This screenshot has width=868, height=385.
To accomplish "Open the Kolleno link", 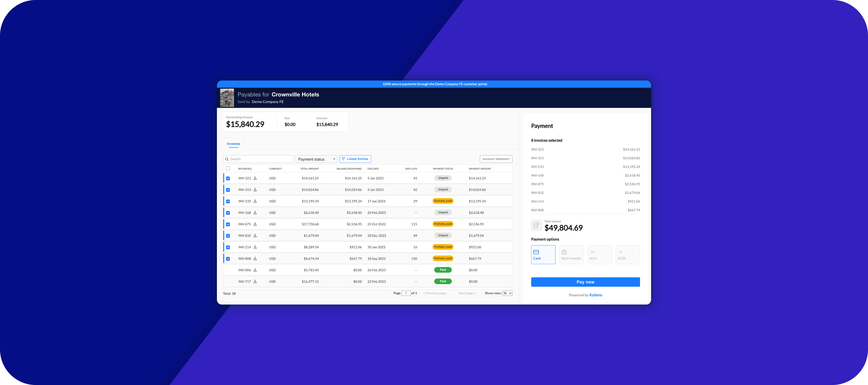I will [596, 295].
